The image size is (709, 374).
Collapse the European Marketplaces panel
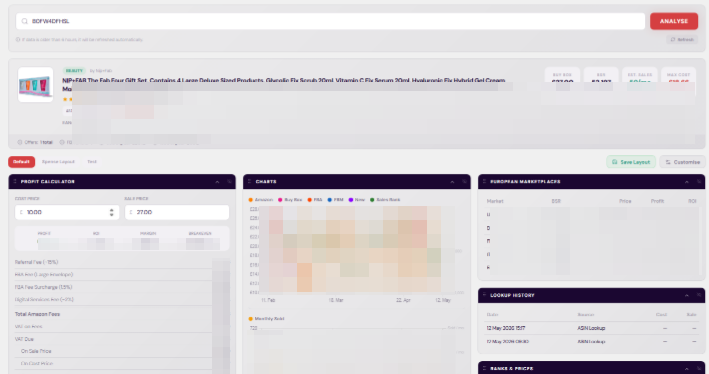(x=686, y=182)
